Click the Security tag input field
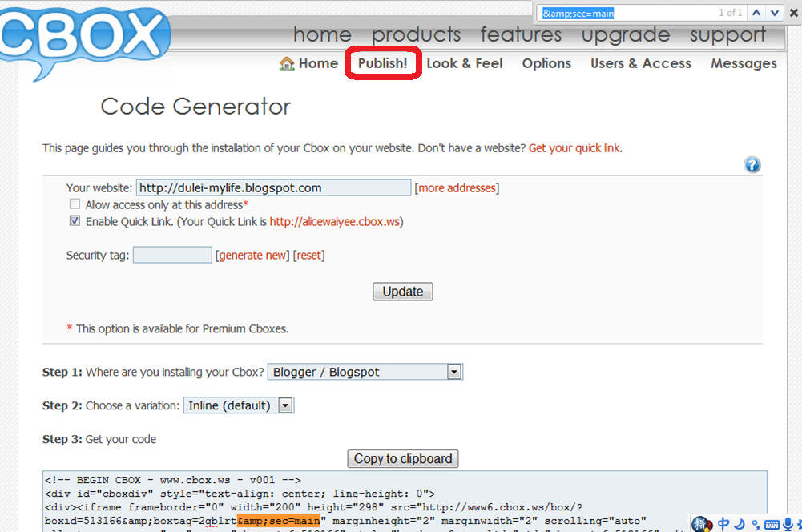The width and height of the screenshot is (802, 532). click(x=172, y=255)
